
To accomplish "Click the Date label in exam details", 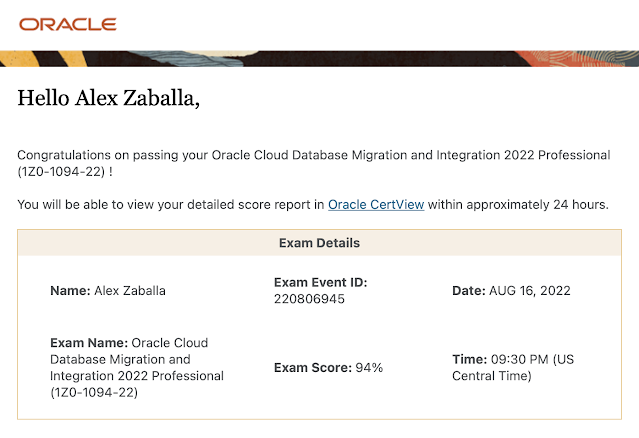I will click(x=468, y=291).
